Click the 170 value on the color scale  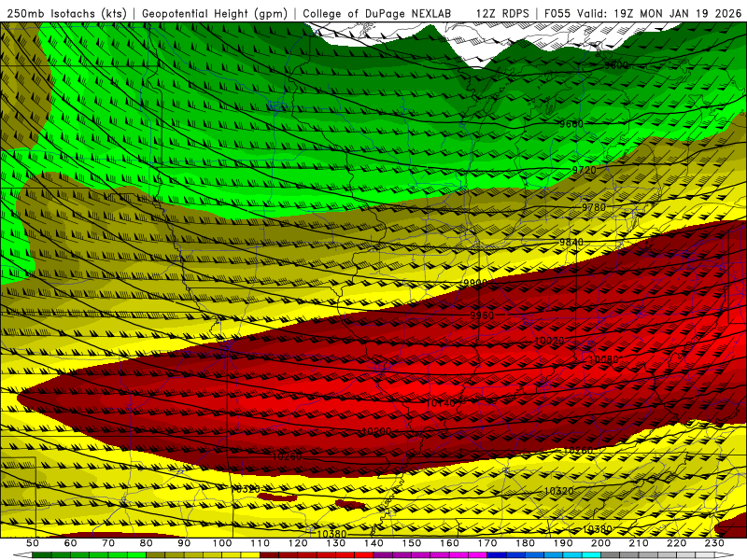tap(486, 543)
